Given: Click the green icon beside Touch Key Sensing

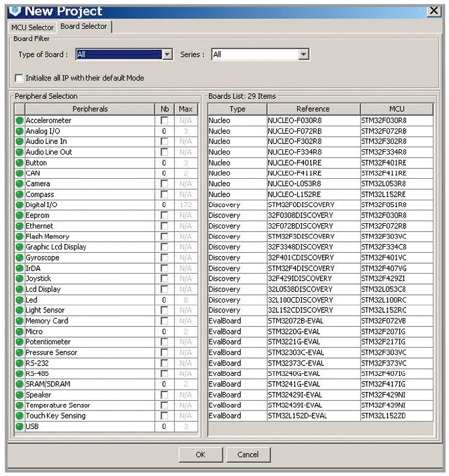Looking at the screenshot, I should 20,416.
